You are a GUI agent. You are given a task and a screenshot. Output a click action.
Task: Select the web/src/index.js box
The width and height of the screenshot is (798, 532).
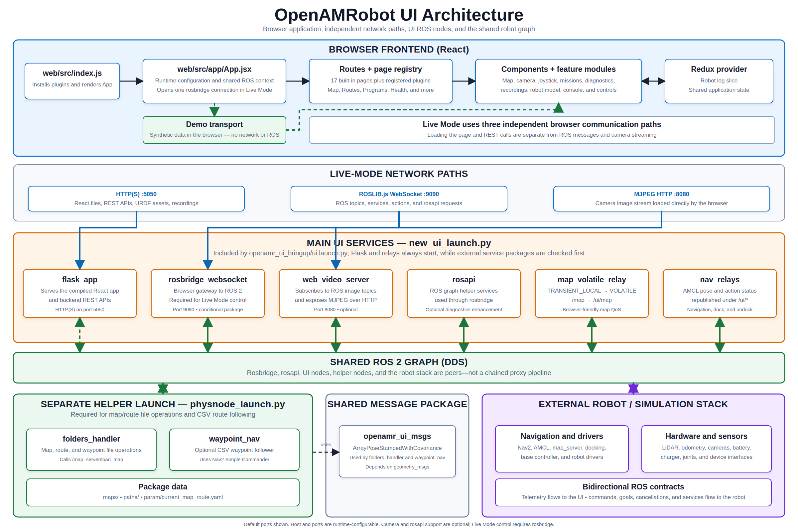pyautogui.click(x=72, y=81)
